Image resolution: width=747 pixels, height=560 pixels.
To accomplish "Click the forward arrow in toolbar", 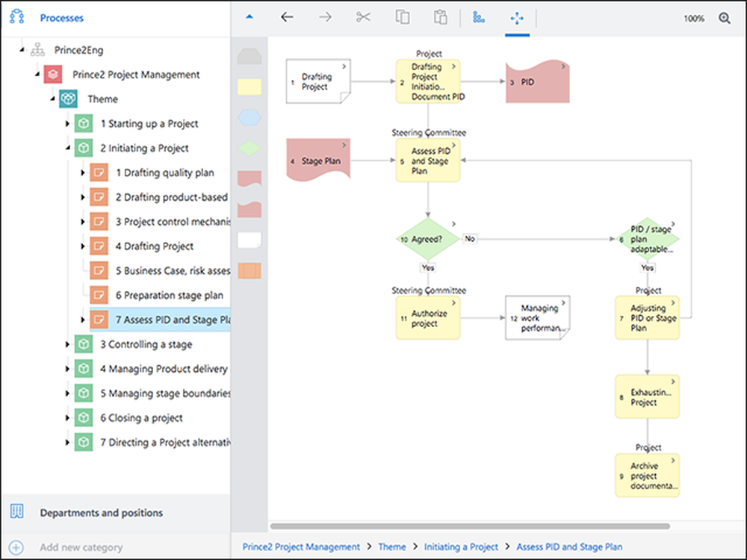I will click(326, 18).
